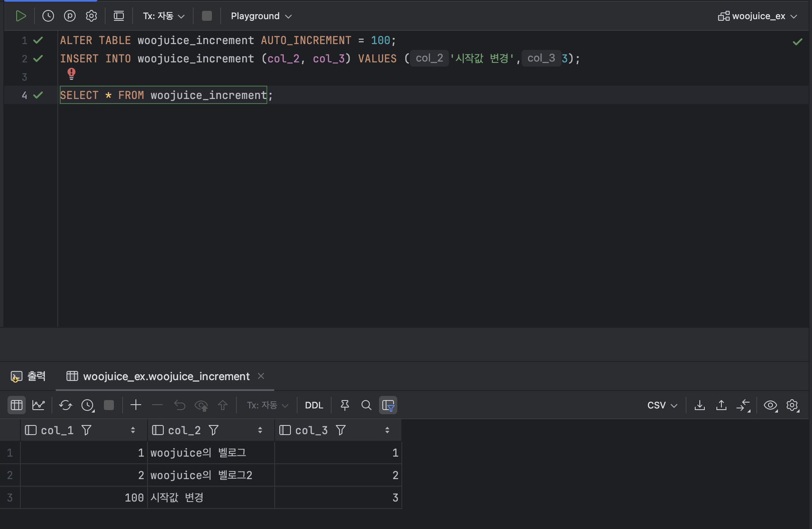Click the DDL button

coord(314,405)
